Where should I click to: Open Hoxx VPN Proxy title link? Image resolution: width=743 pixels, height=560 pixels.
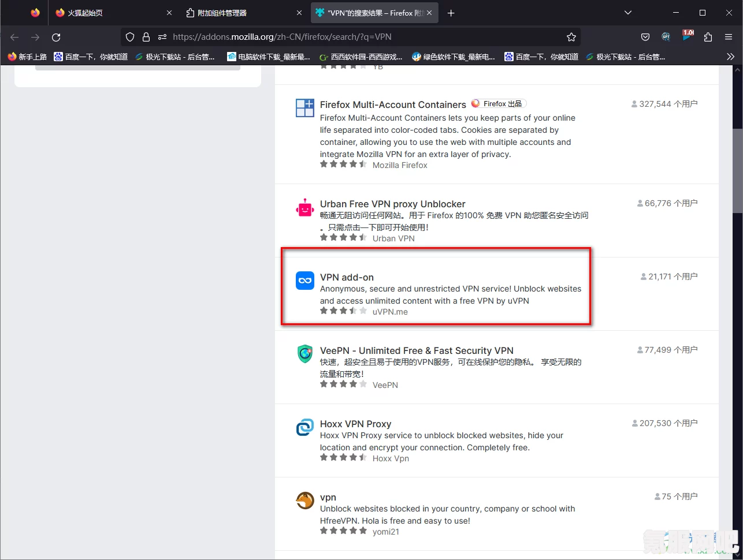coord(355,424)
